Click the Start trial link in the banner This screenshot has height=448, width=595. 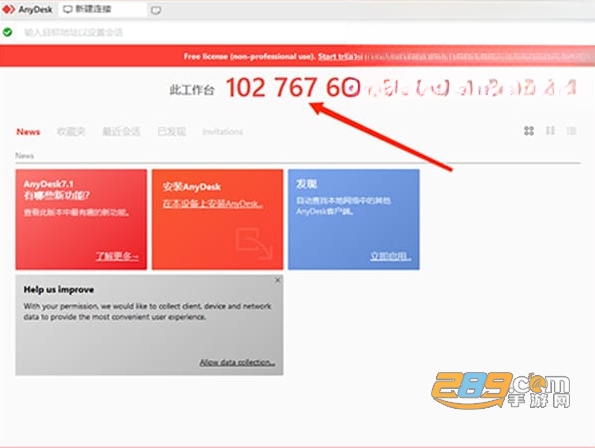click(337, 57)
